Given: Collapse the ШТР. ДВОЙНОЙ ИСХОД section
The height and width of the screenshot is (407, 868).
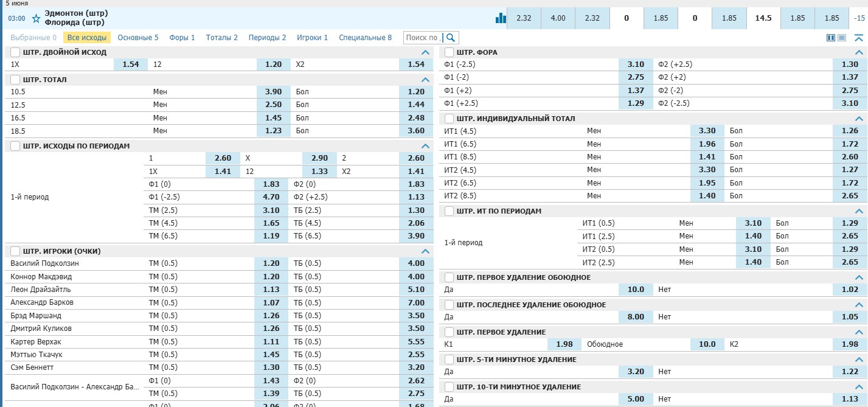Looking at the screenshot, I should [425, 52].
